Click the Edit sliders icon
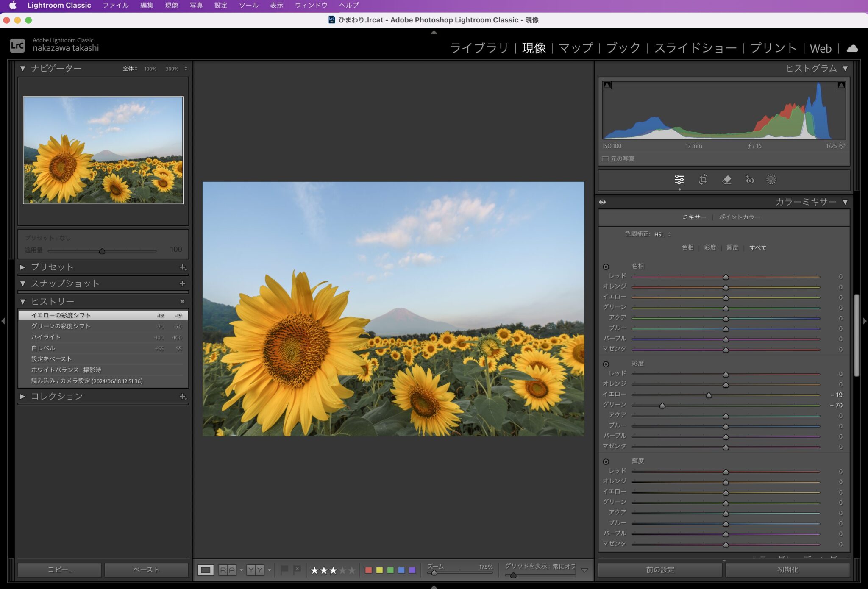Screen dimensions: 868x589 tap(679, 179)
